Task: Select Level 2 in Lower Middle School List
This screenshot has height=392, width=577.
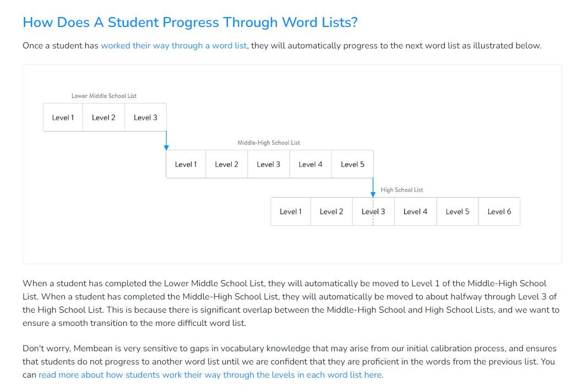Action: 104,117
